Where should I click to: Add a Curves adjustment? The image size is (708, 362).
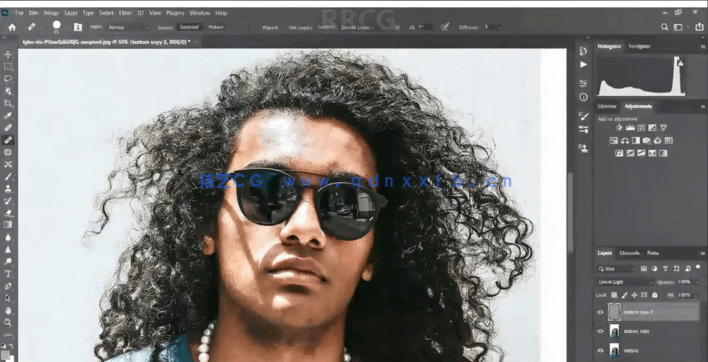[641, 128]
